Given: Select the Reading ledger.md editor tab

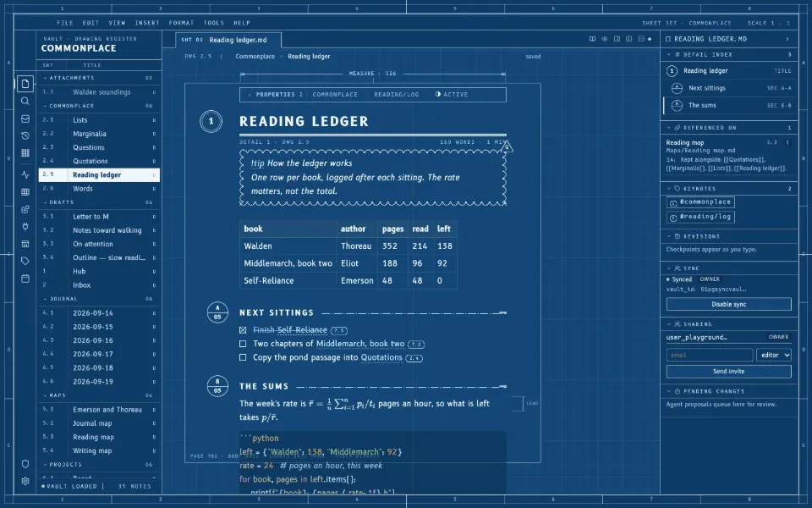Looking at the screenshot, I should coord(228,40).
